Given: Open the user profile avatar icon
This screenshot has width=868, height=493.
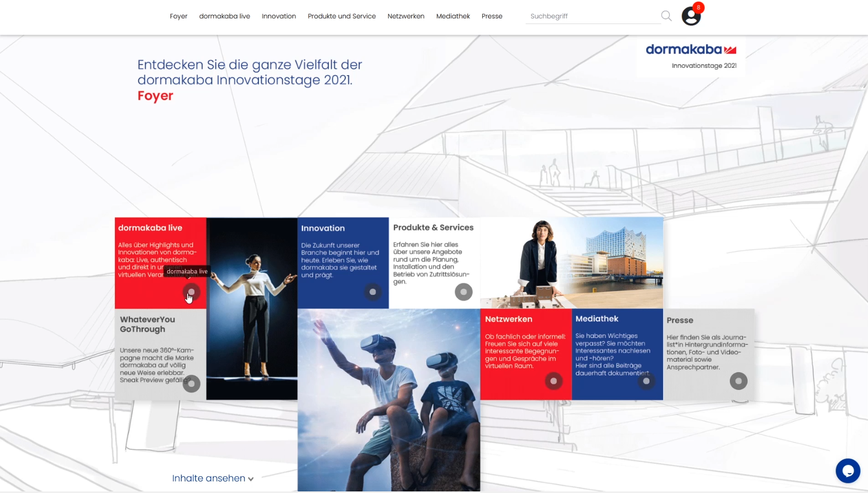Looking at the screenshot, I should pyautogui.click(x=691, y=16).
